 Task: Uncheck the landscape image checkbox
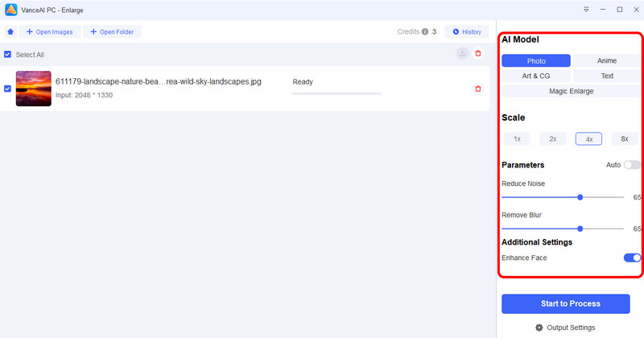(x=8, y=89)
